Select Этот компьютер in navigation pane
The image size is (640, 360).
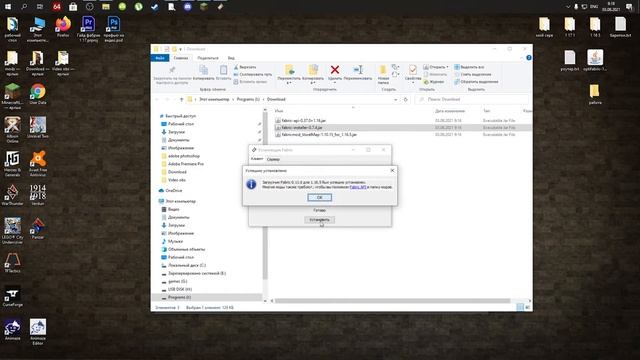coord(180,201)
